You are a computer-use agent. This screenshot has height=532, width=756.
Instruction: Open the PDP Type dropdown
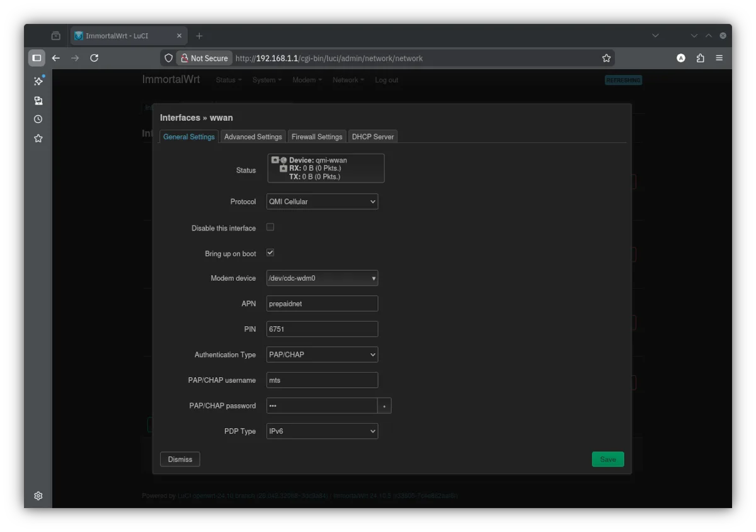coord(322,431)
